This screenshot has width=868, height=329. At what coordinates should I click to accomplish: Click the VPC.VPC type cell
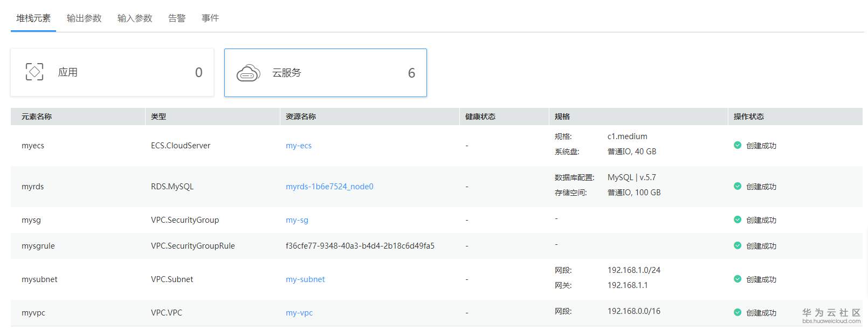[x=167, y=313]
